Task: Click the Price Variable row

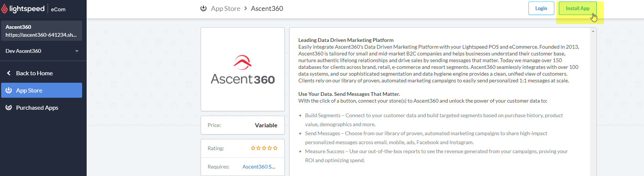Action: (x=242, y=125)
